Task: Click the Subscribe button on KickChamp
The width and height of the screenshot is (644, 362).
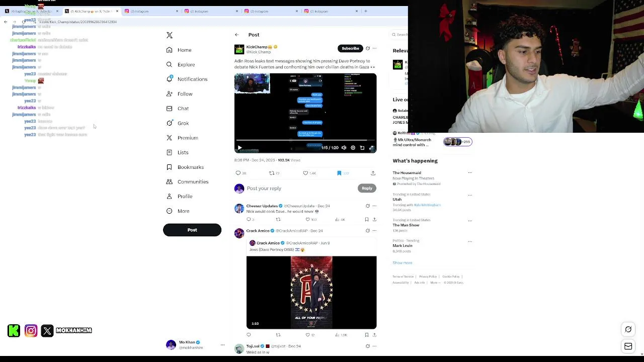Action: pyautogui.click(x=350, y=48)
